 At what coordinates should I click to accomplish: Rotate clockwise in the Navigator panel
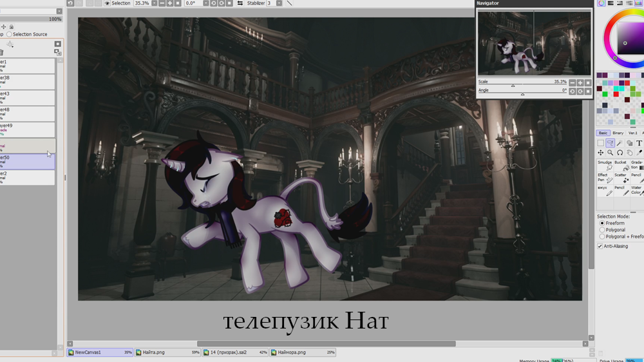click(580, 91)
